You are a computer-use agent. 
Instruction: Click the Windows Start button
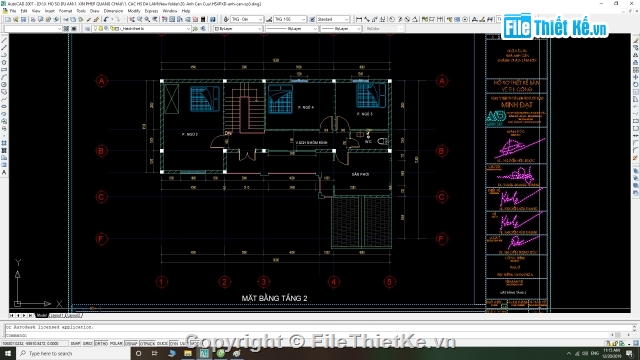click(x=8, y=353)
